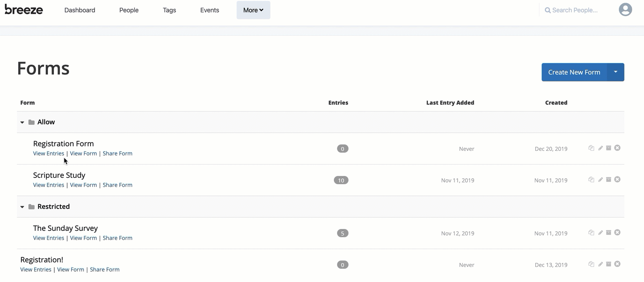Click The Sunday Survey title

pyautogui.click(x=65, y=228)
